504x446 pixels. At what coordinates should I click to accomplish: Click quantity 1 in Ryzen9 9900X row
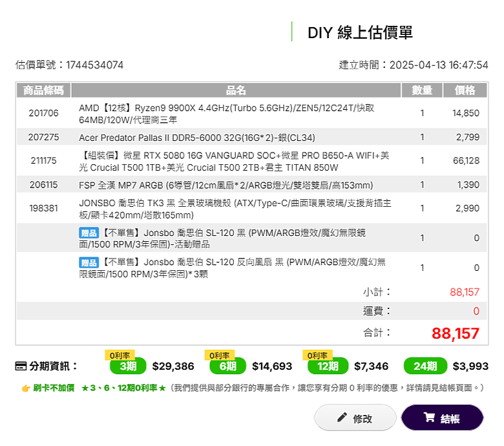coord(422,113)
